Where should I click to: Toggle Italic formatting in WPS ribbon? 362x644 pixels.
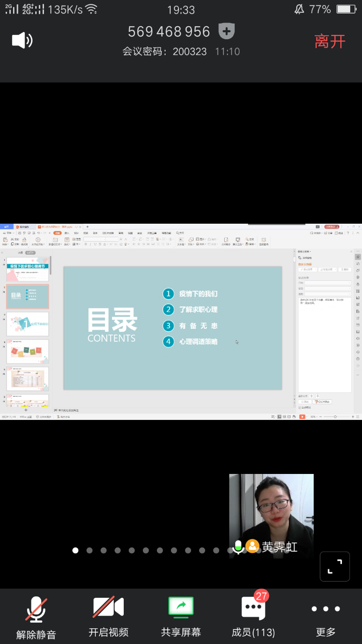tap(91, 244)
